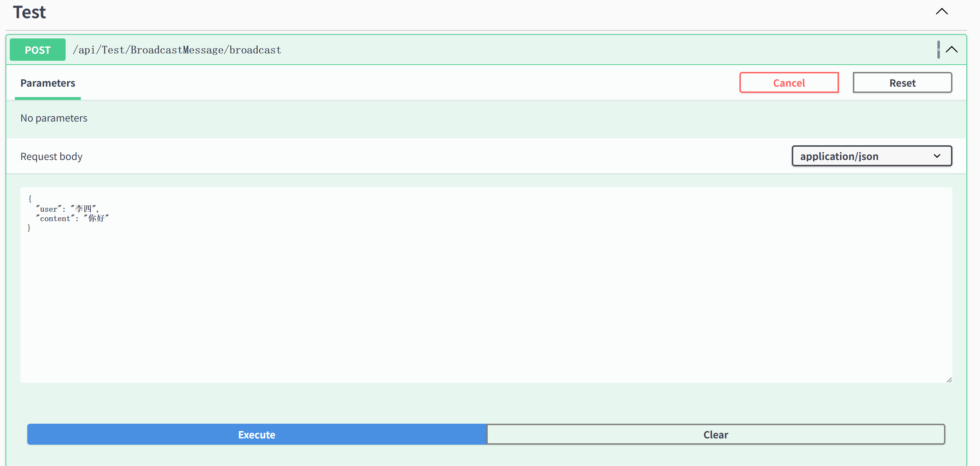Click the opening brace in request body
Image resolution: width=980 pixels, height=466 pixels.
click(30, 199)
